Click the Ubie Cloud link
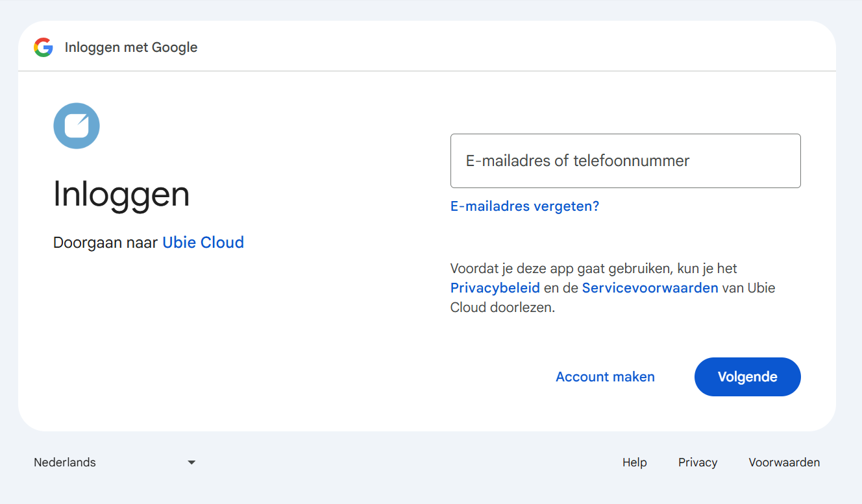 pyautogui.click(x=203, y=242)
